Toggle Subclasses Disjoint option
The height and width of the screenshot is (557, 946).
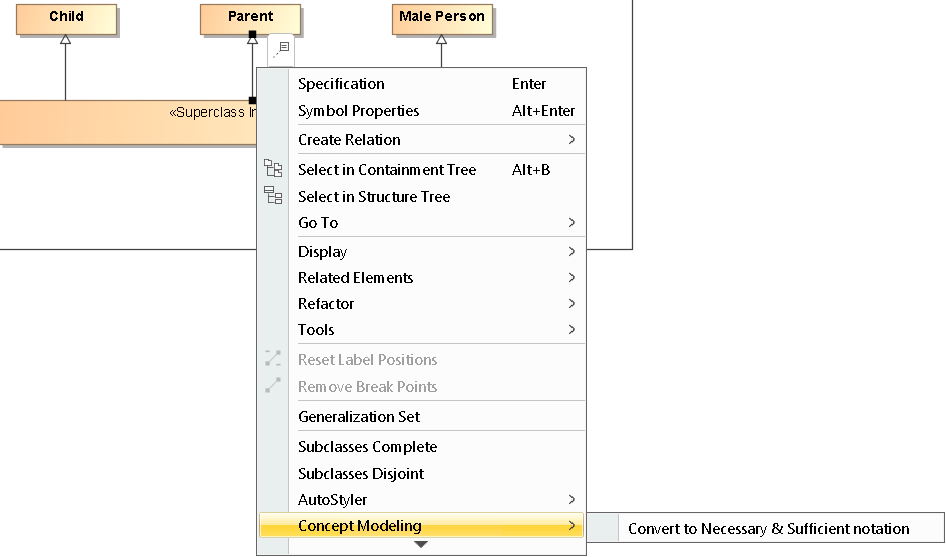pos(361,474)
